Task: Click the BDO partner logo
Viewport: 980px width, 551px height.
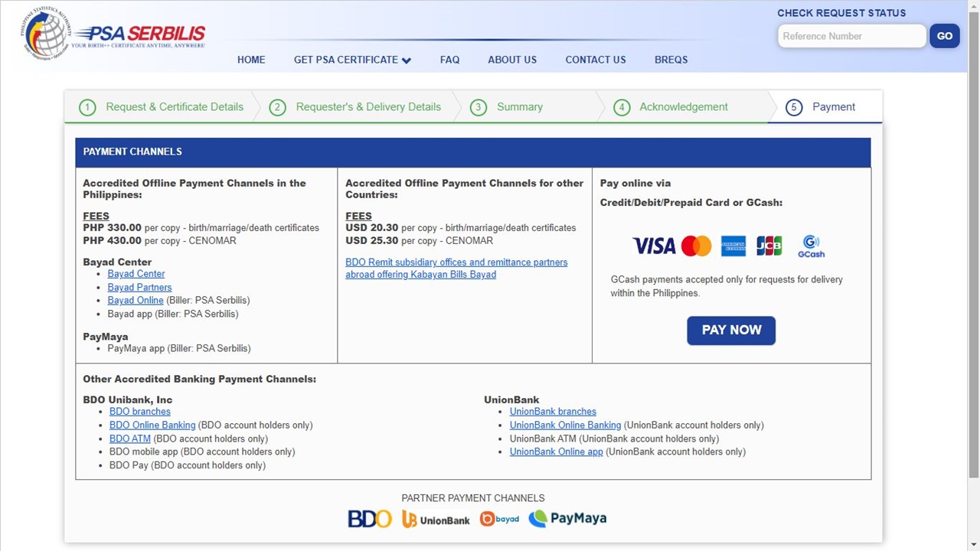Action: pyautogui.click(x=370, y=519)
